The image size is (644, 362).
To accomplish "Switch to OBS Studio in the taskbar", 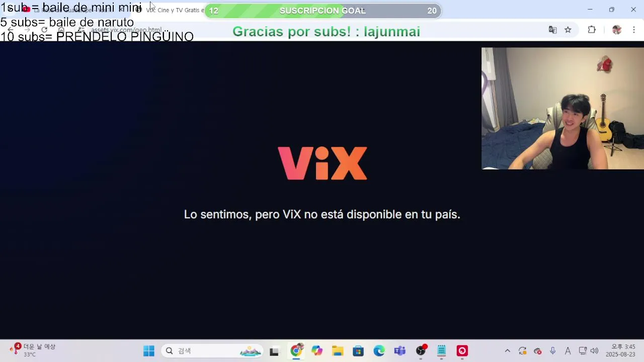I will [421, 351].
